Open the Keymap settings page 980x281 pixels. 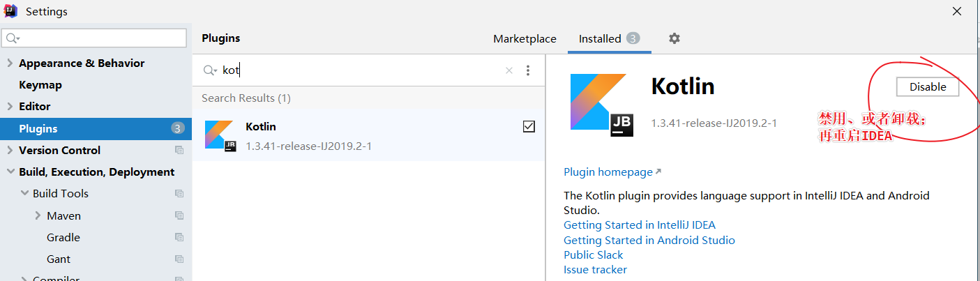(x=40, y=85)
